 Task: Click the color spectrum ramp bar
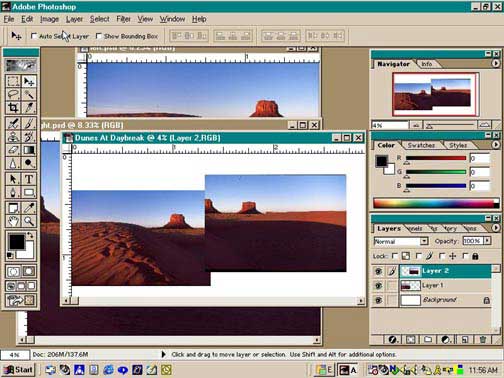[x=436, y=203]
